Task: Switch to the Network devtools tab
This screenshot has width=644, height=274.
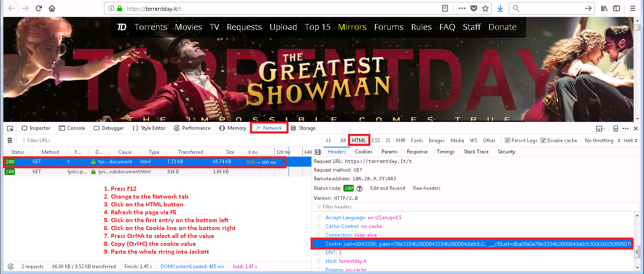Action: 269,128
